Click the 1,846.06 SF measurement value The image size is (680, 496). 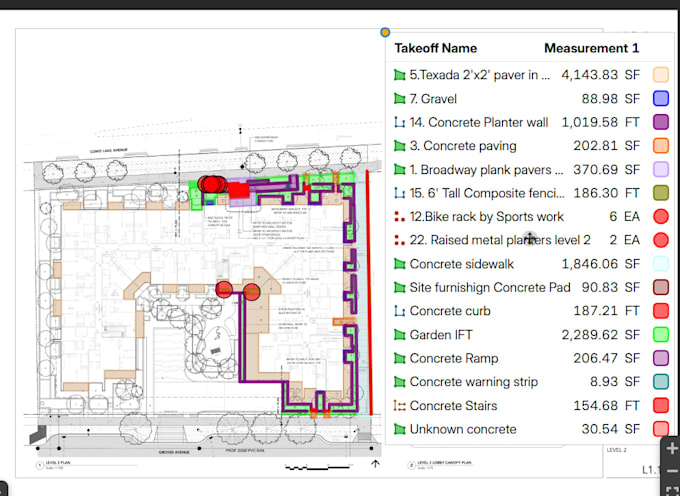601,264
